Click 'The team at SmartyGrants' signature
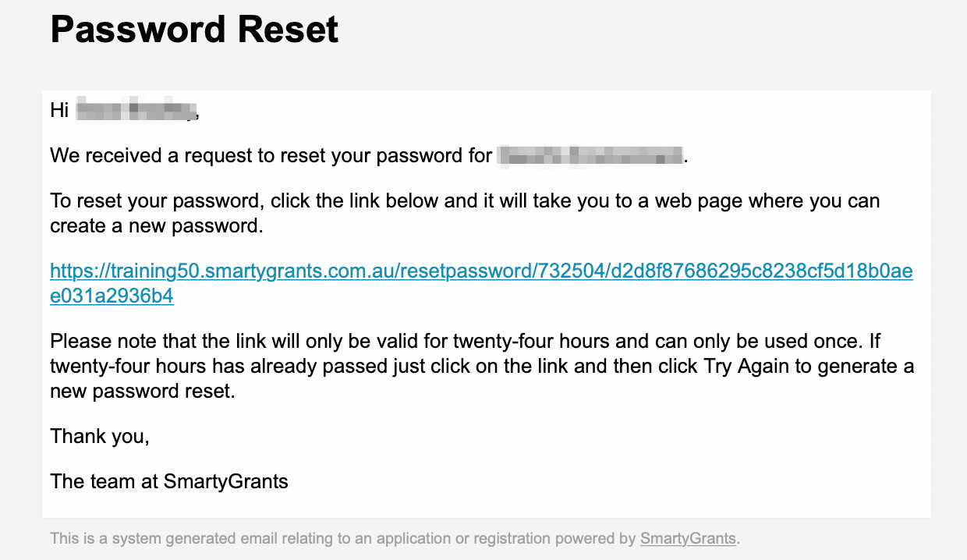This screenshot has width=967, height=560. click(169, 481)
